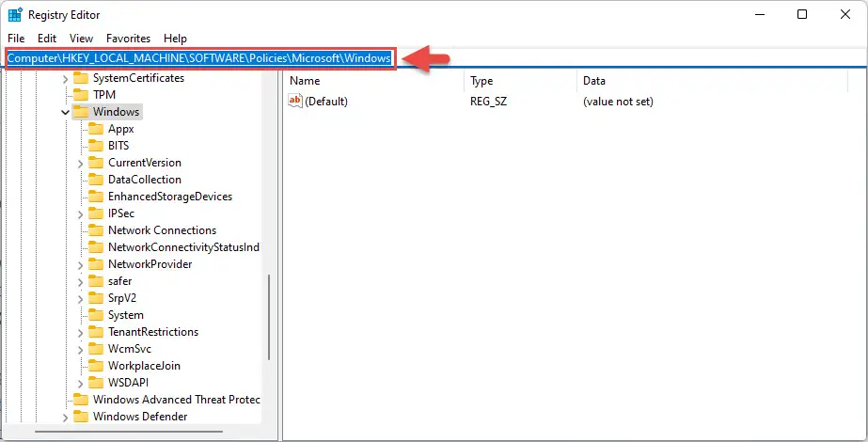
Task: Select the Windows Advanced Threat Protec folder icon
Action: point(81,399)
